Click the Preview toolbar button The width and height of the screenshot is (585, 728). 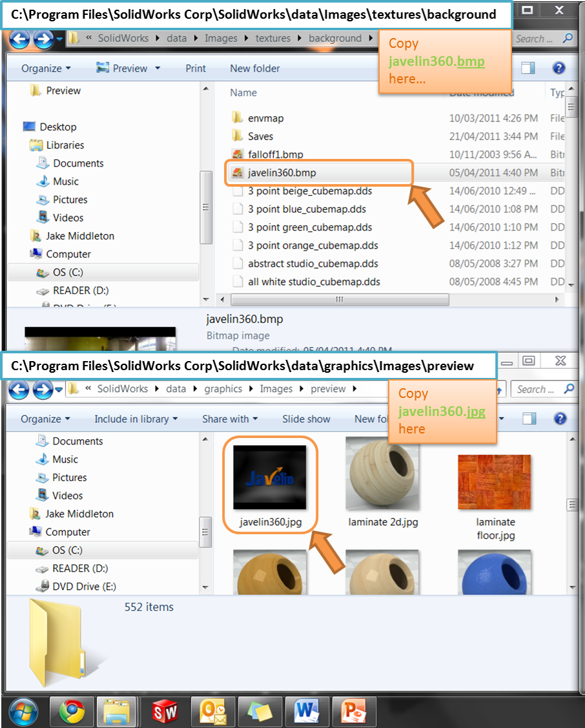121,68
